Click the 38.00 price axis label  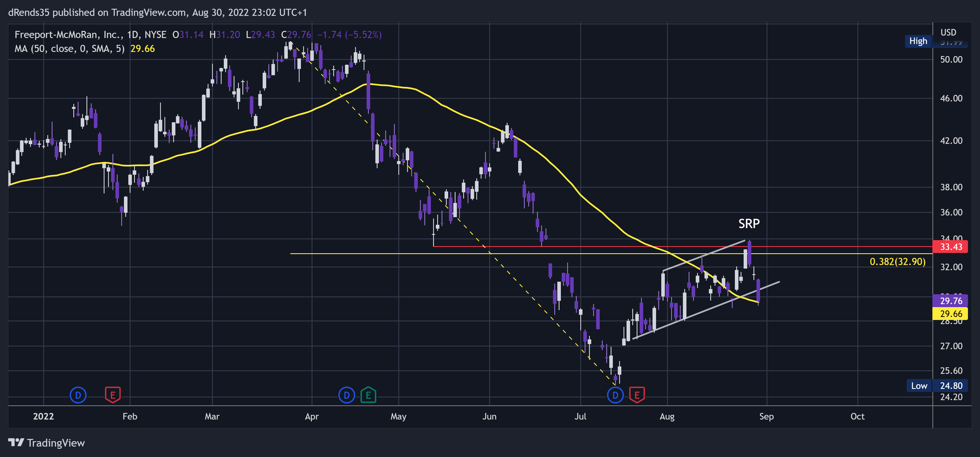(951, 187)
